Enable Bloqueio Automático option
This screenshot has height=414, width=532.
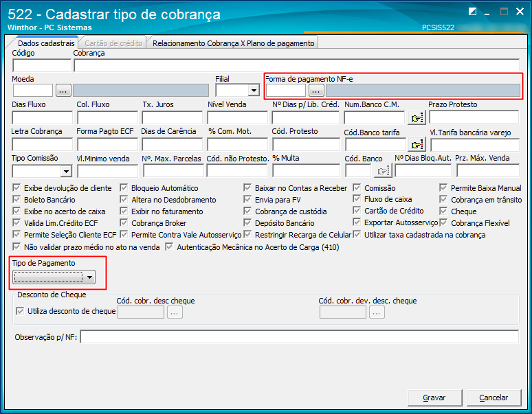coord(124,187)
